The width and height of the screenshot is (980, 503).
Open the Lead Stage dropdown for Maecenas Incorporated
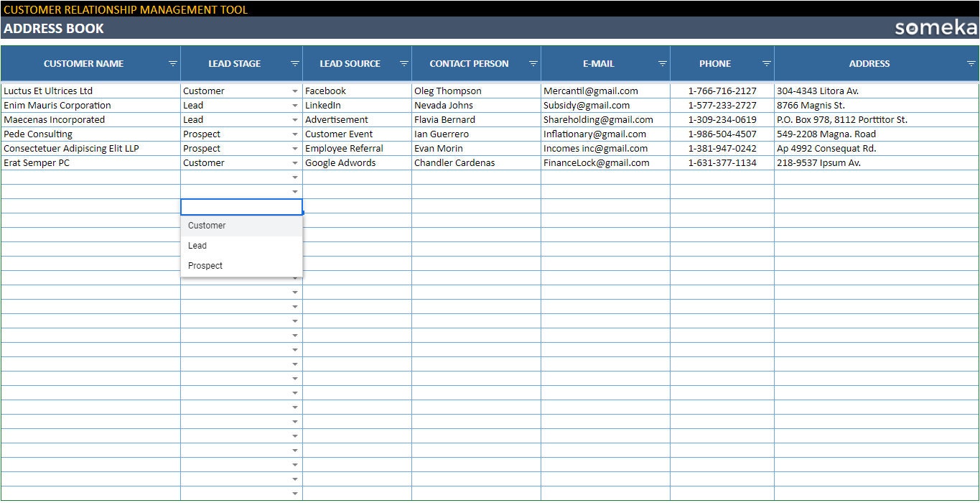click(294, 119)
